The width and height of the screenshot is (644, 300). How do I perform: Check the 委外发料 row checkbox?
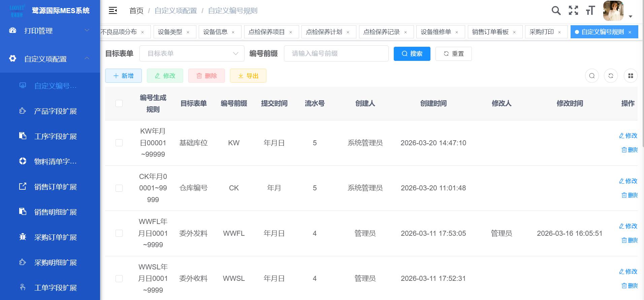pos(119,233)
